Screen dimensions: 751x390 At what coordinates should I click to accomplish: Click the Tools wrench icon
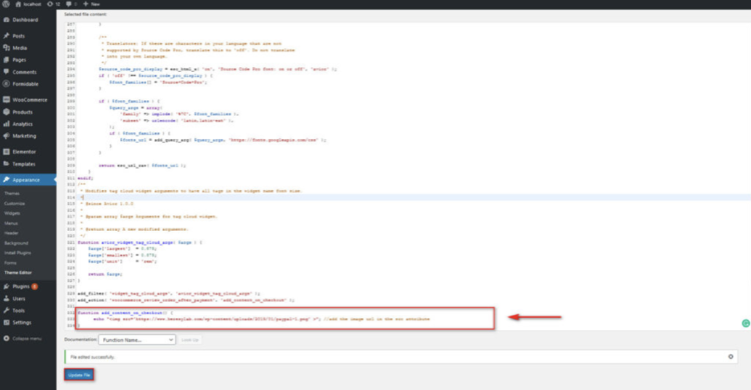pyautogui.click(x=6, y=310)
